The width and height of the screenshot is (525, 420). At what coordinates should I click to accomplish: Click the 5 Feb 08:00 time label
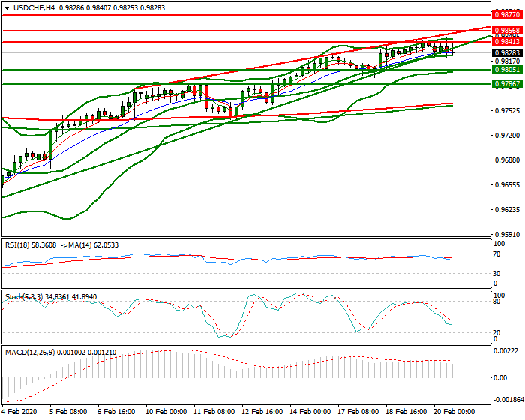tap(68, 412)
